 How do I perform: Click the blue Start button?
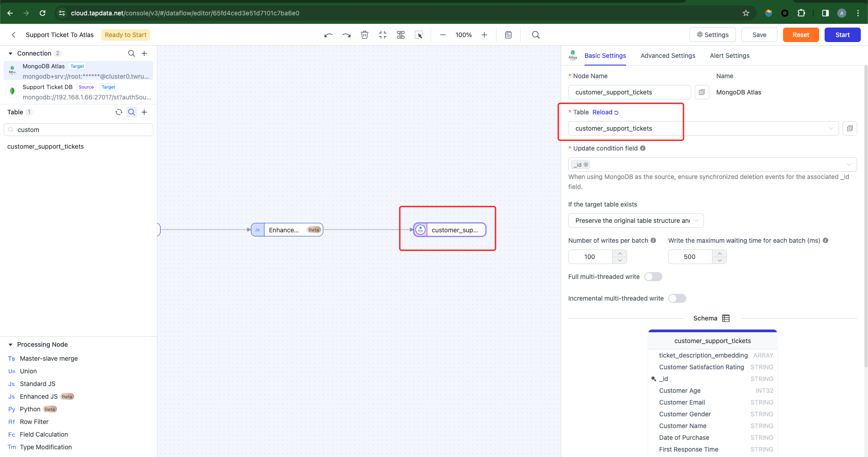click(842, 35)
